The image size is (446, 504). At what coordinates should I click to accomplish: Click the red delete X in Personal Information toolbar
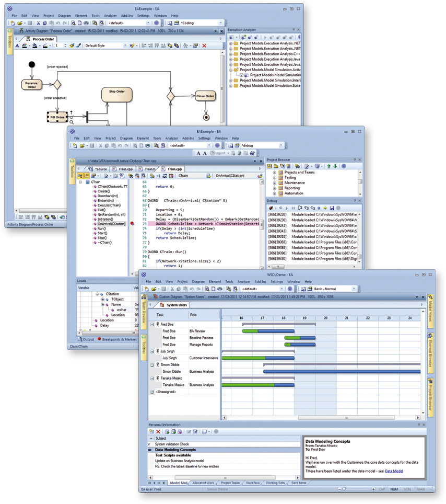pyautogui.click(x=158, y=431)
